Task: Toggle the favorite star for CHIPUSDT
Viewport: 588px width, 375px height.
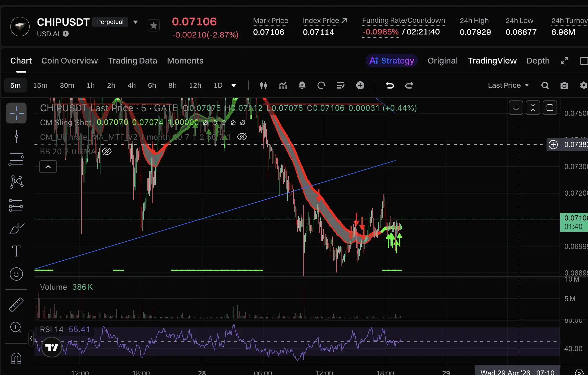Action: (x=154, y=26)
